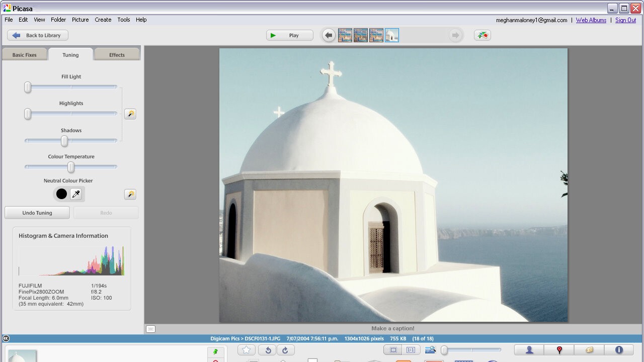Click the Colour Temperature slider handle
Image resolution: width=644 pixels, height=362 pixels.
pyautogui.click(x=71, y=167)
